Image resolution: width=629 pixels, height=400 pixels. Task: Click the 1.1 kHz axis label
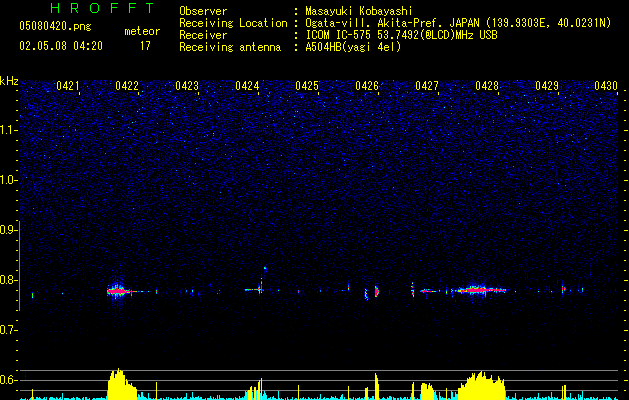point(9,130)
